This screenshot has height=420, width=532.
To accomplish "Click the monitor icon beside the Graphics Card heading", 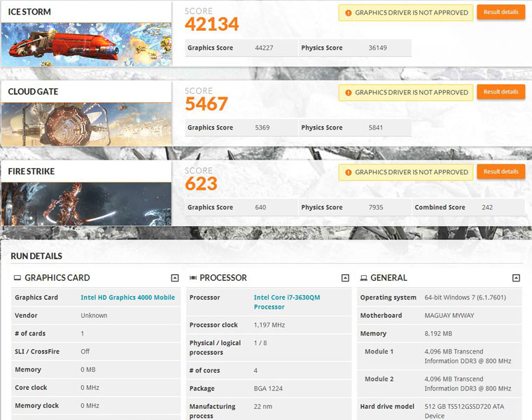I will [x=17, y=278].
